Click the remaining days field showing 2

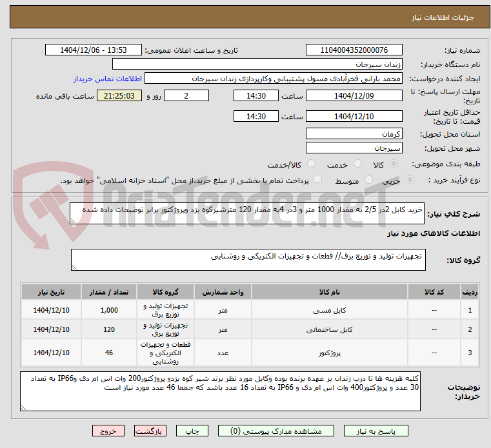186,96
